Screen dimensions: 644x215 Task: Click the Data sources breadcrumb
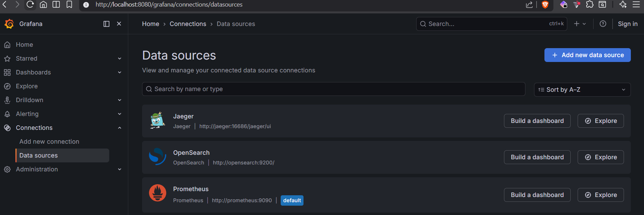(x=236, y=24)
